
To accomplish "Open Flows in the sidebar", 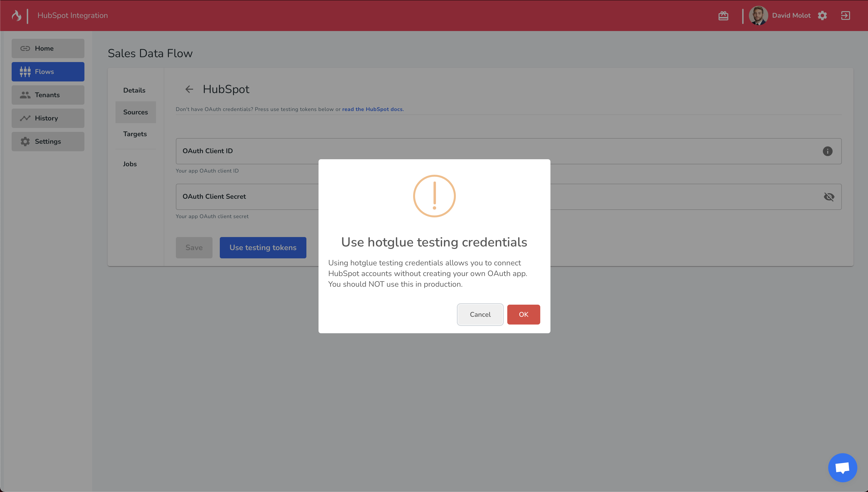I will coord(48,72).
